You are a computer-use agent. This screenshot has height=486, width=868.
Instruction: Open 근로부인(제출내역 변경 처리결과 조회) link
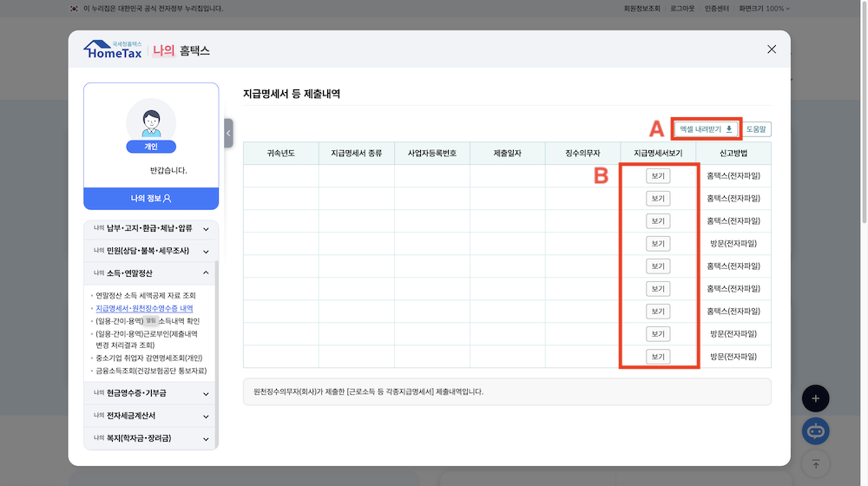click(x=146, y=339)
